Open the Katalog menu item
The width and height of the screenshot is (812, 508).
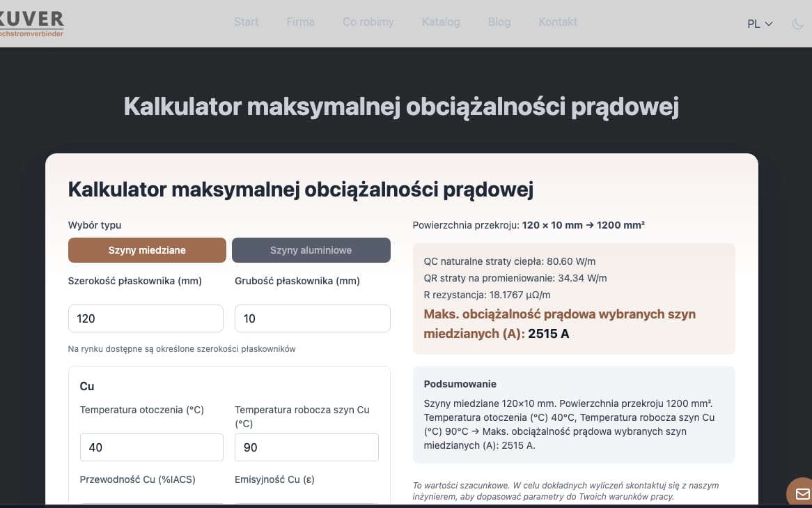441,22
